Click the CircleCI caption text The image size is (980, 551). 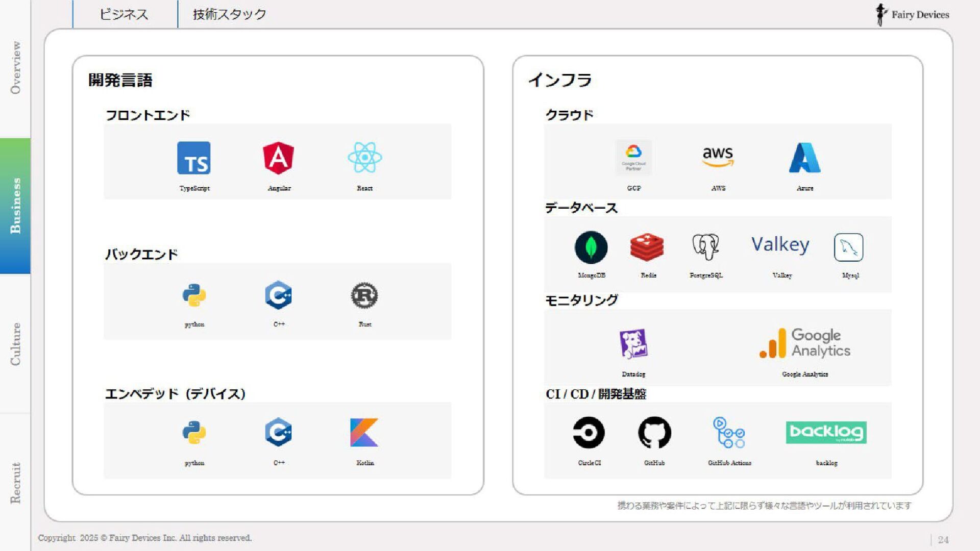click(590, 463)
